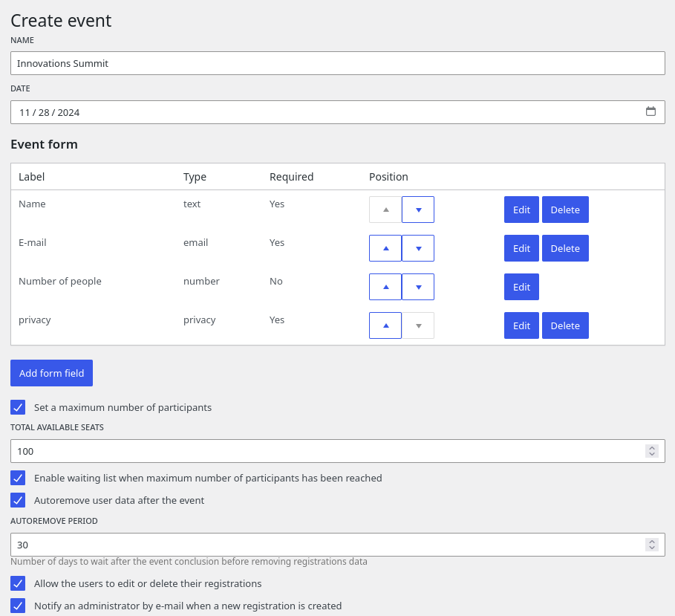Click the disabled up arrow for Name
This screenshot has width=675, height=616.
point(385,210)
